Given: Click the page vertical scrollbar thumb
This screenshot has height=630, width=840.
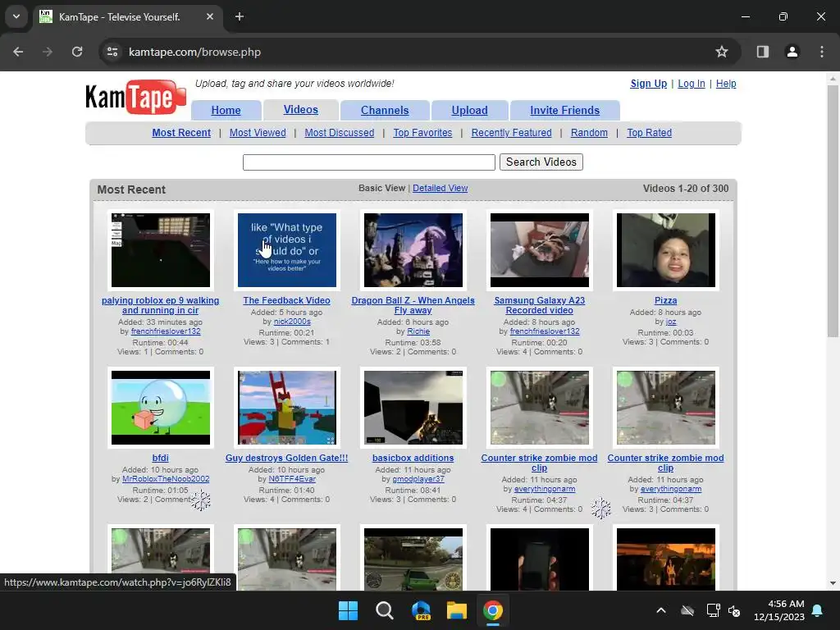Looking at the screenshot, I should click(833, 211).
